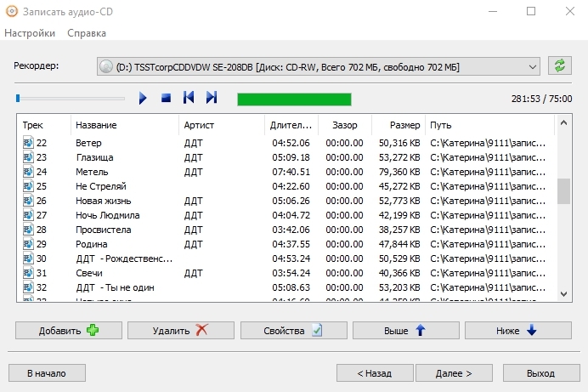
Task: Go back with В начало
Action: (47, 373)
